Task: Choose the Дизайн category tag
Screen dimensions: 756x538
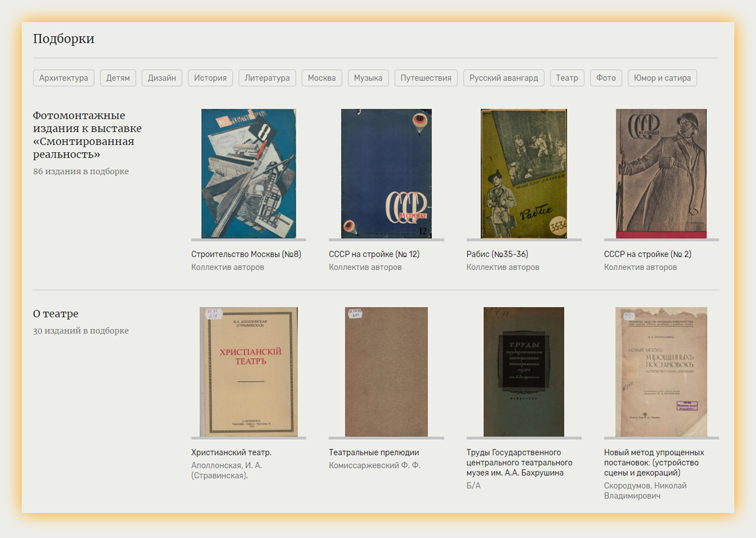Action: pos(162,78)
